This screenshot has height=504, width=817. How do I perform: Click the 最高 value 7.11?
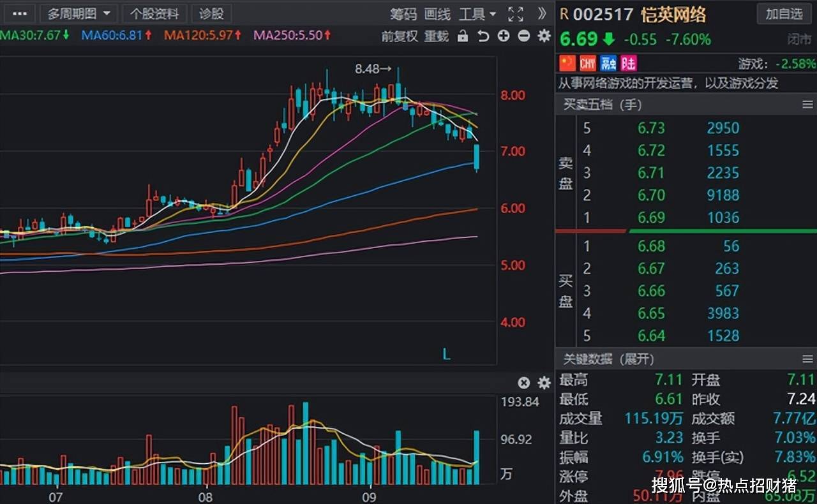pos(669,380)
